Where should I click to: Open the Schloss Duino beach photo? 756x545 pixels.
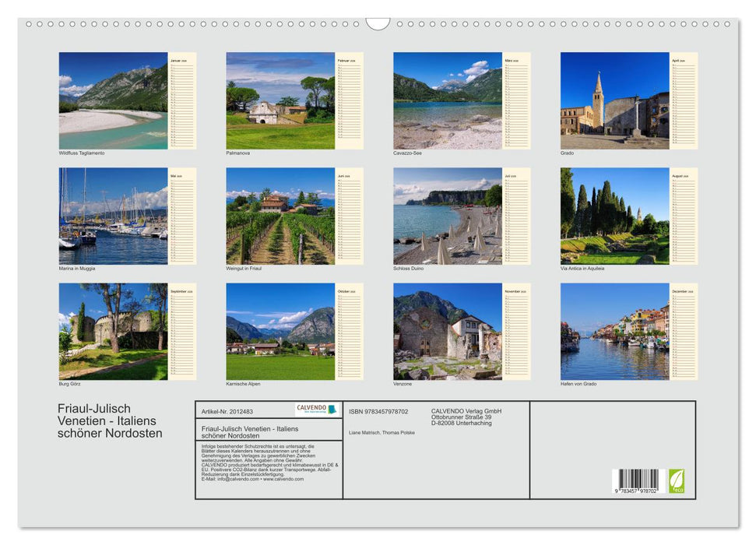(x=448, y=216)
